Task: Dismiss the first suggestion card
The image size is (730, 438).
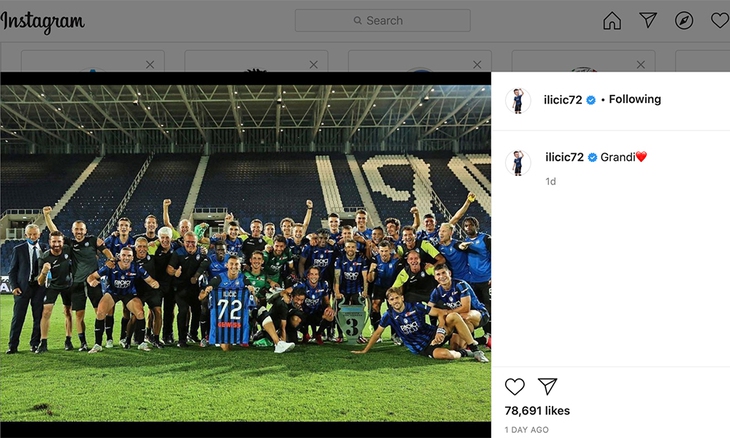Action: click(x=150, y=65)
